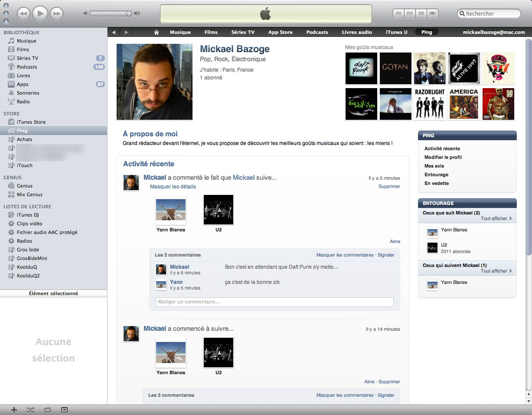
Task: Toggle repeat at bottom bar
Action: coord(47,410)
